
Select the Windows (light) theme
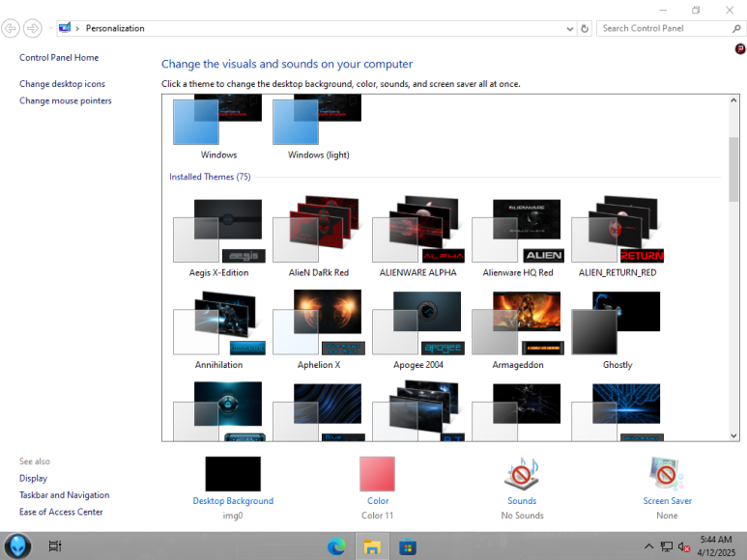(x=318, y=126)
